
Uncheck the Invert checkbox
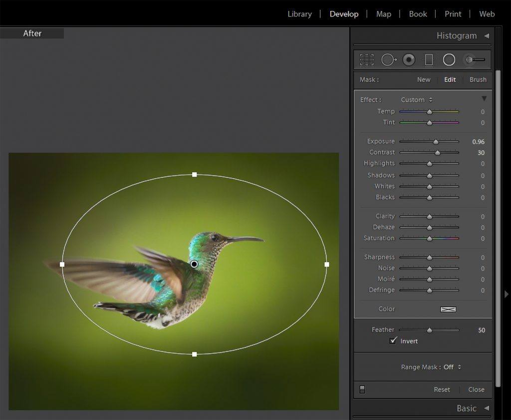tap(393, 341)
